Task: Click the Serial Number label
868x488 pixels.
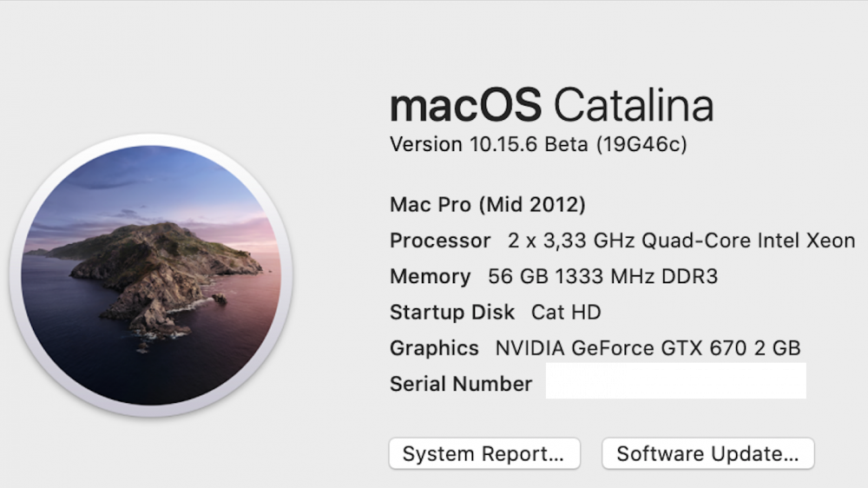Action: 461,384
